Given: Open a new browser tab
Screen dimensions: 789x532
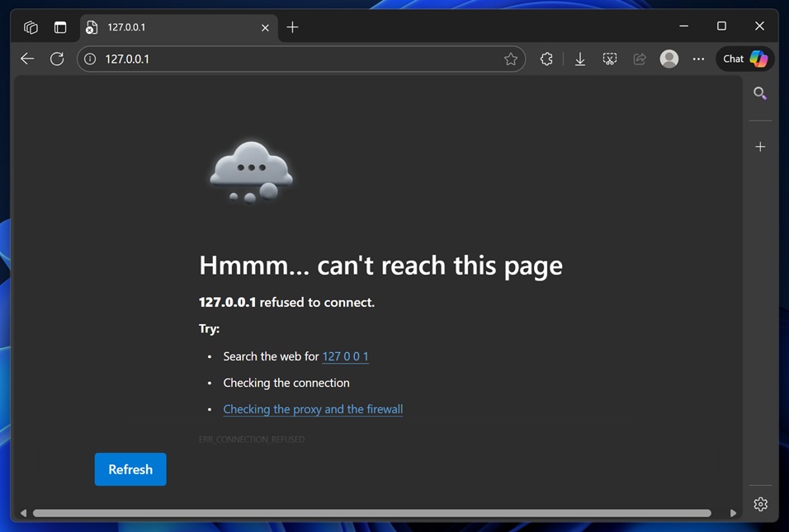Looking at the screenshot, I should coord(292,27).
